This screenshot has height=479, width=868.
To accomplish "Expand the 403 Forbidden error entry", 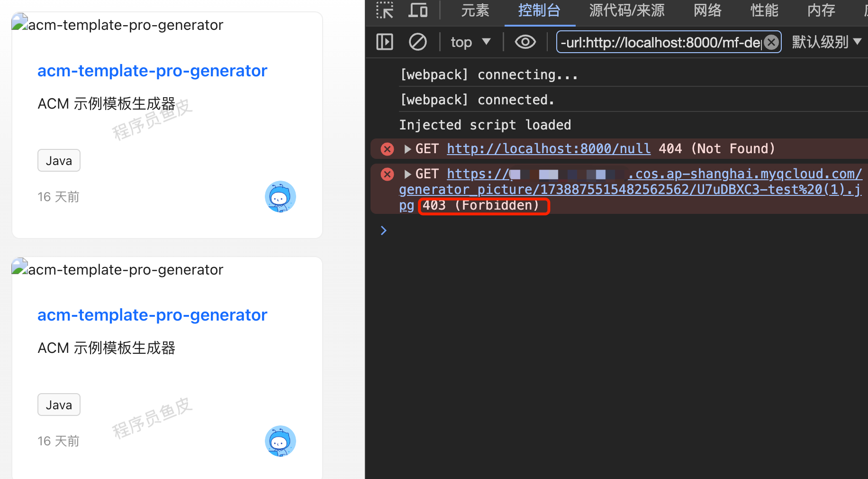I will tap(407, 174).
